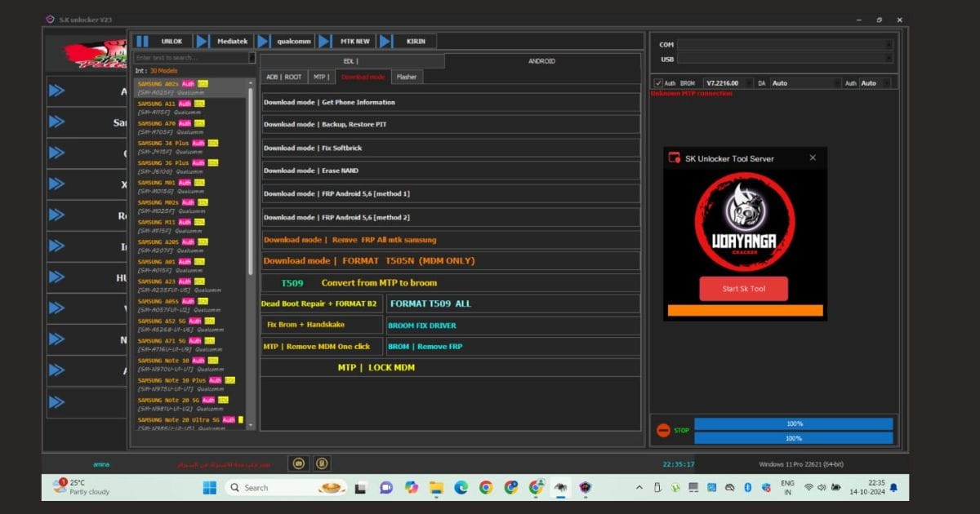Switch to the ANDROID tab

(x=541, y=61)
